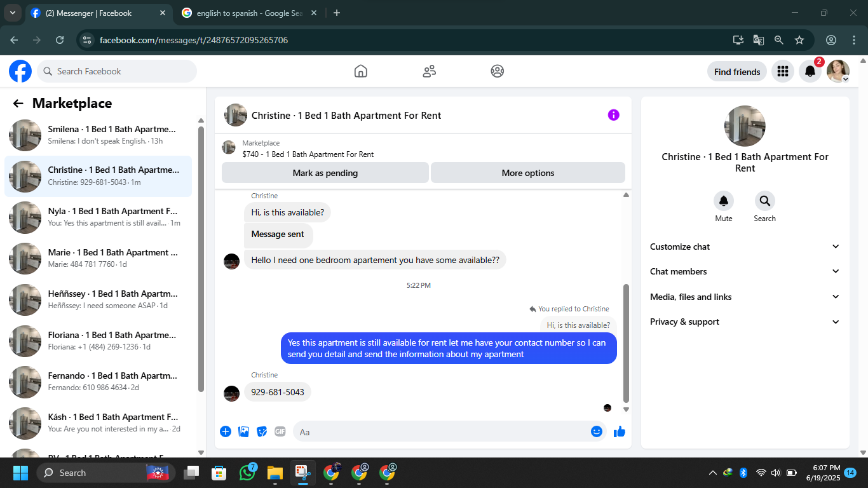Open the Friends icon in top navigation

pos(430,71)
